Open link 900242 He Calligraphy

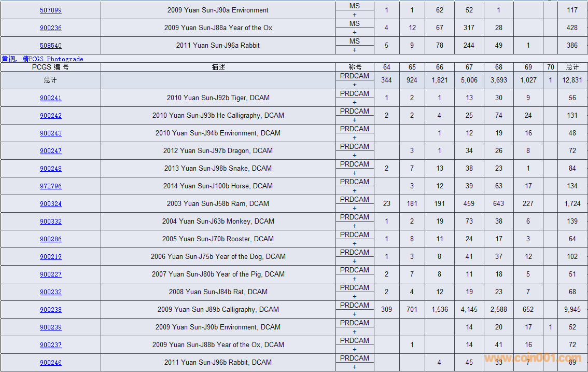(51, 116)
